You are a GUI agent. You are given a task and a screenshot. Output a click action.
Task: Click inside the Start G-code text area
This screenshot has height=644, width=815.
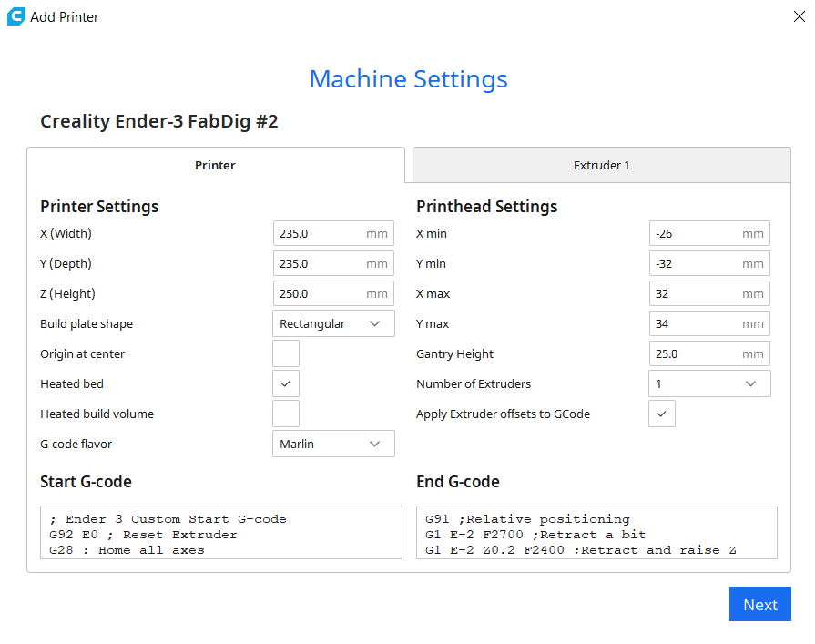point(221,532)
